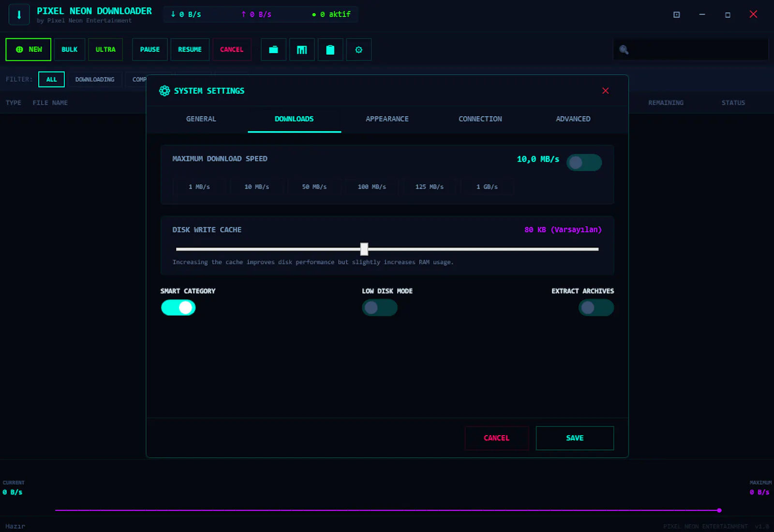The width and height of the screenshot is (774, 532).
Task: Select the ALL filter
Action: point(51,79)
